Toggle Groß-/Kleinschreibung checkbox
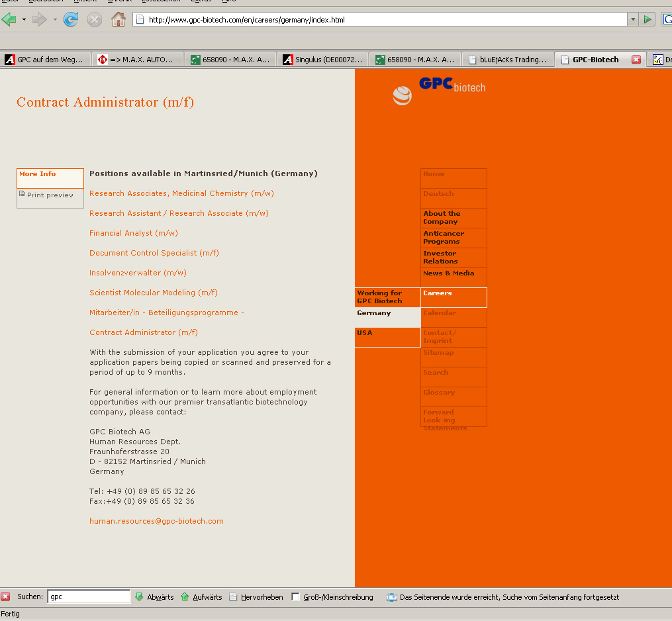 [x=295, y=597]
